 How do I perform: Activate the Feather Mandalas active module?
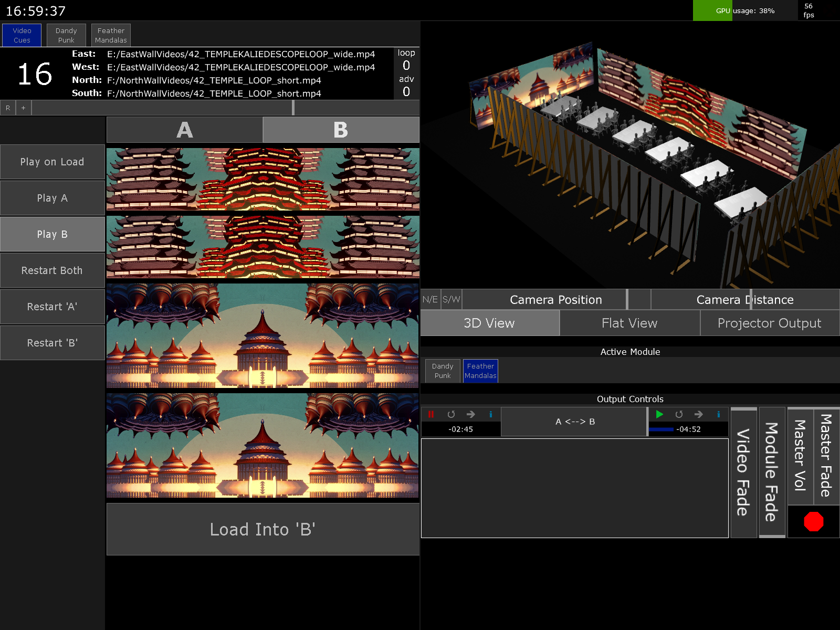(480, 371)
